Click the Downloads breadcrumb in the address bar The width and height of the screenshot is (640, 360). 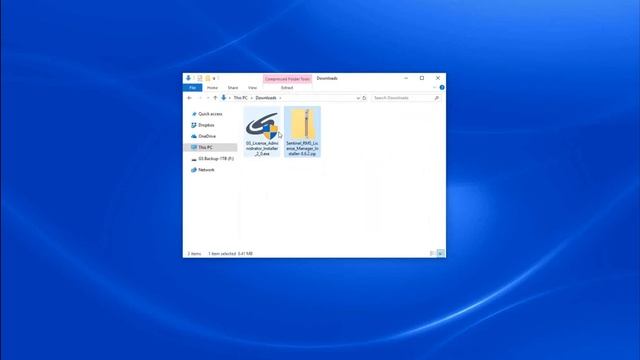pos(266,98)
